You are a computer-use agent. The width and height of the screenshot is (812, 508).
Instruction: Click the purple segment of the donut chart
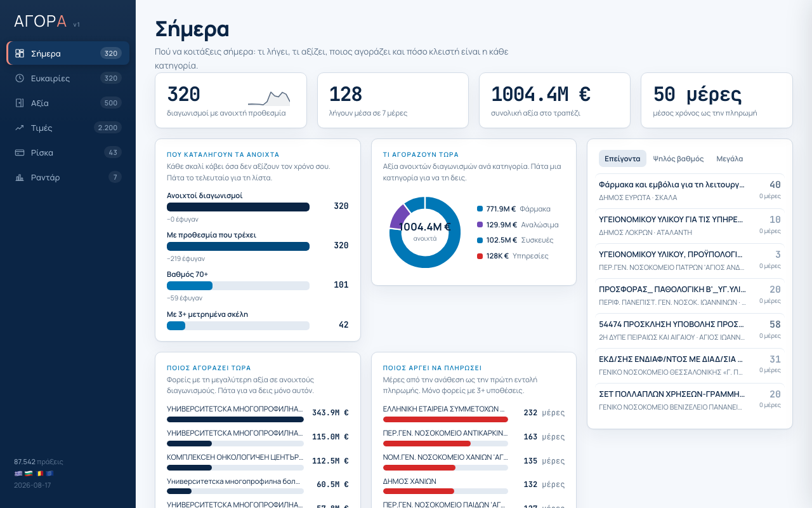(398, 218)
